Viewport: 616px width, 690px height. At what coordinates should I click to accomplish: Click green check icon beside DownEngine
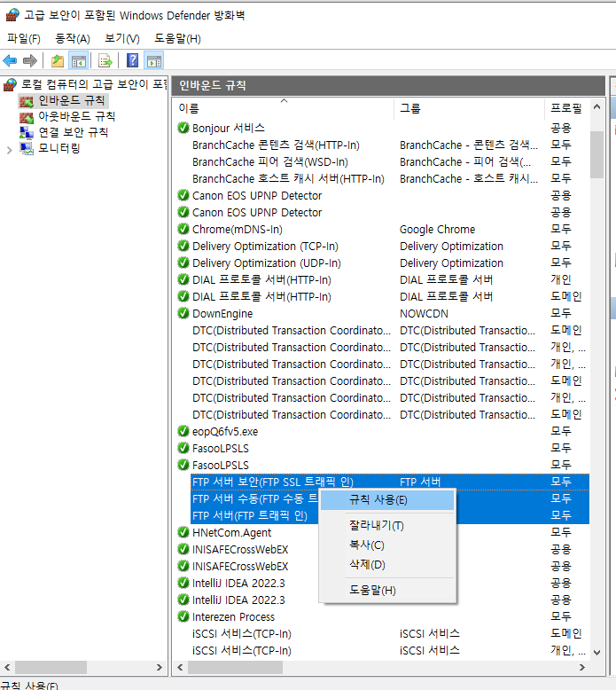coord(183,313)
